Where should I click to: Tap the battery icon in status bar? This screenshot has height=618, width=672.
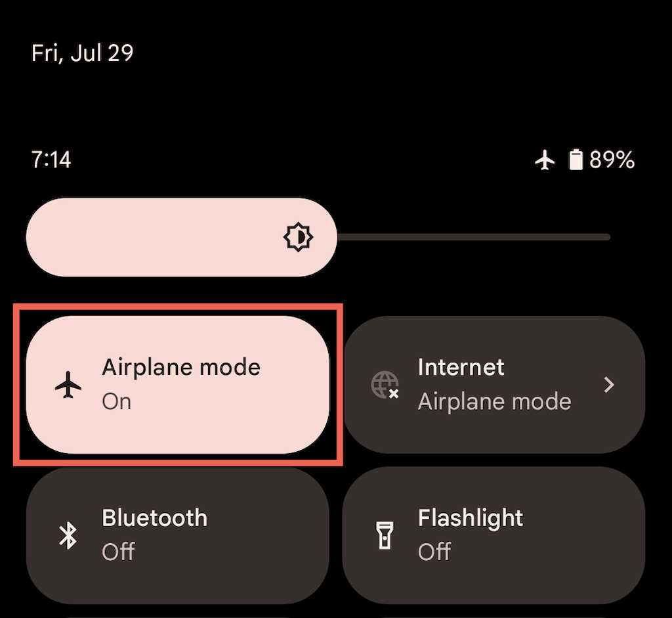point(576,160)
